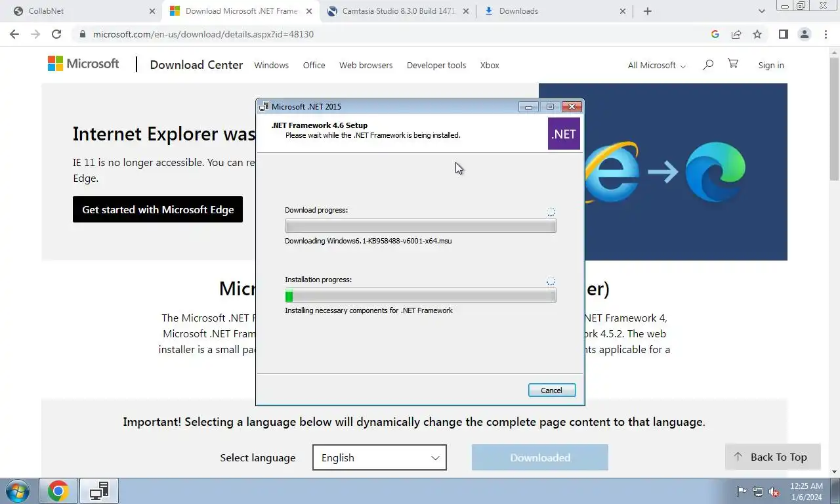Click 'Installing necessary components' status text
Screen dimensions: 840x504
(x=369, y=310)
